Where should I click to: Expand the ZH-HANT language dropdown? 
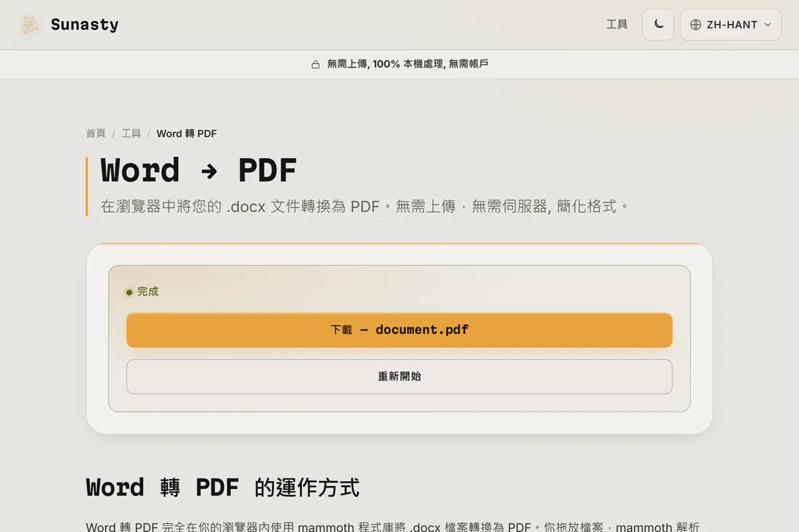(x=730, y=25)
